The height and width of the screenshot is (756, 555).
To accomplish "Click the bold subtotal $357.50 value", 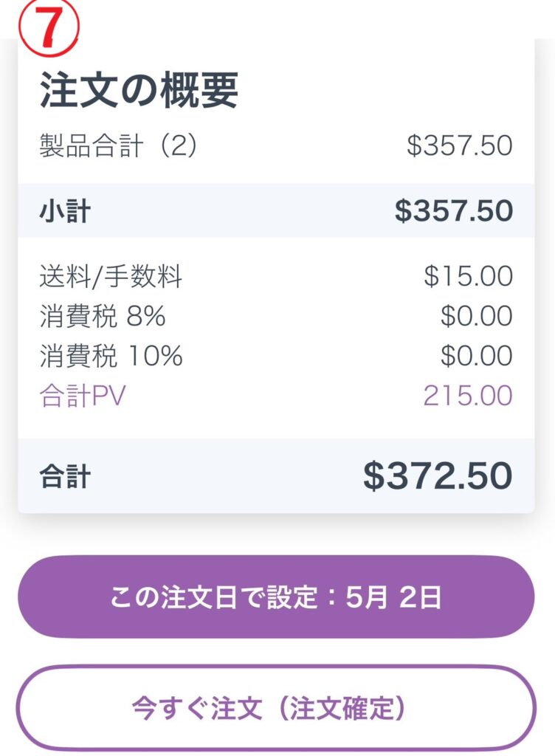I will [454, 210].
